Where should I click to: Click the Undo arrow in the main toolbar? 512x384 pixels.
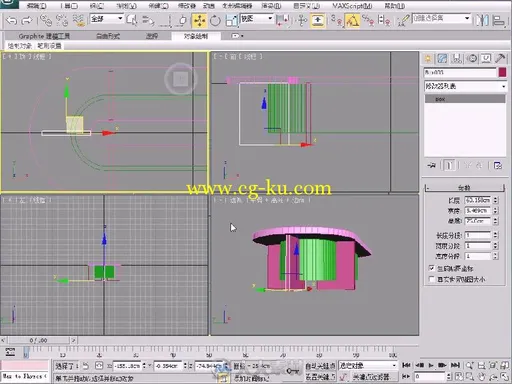11,21
